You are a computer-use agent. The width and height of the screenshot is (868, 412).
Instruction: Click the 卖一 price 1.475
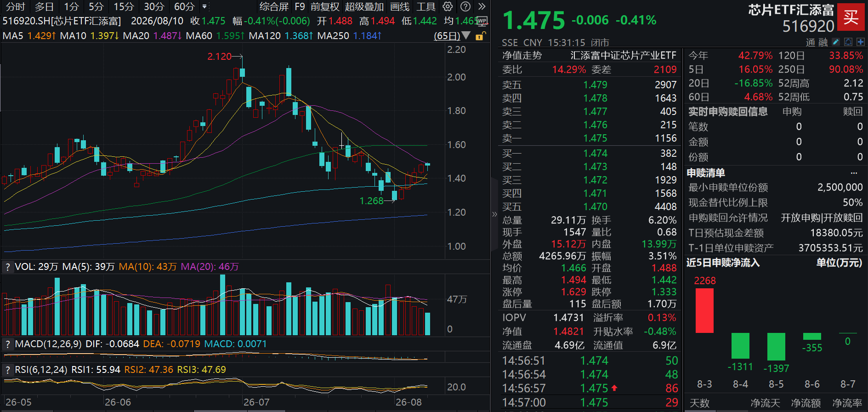pos(595,138)
